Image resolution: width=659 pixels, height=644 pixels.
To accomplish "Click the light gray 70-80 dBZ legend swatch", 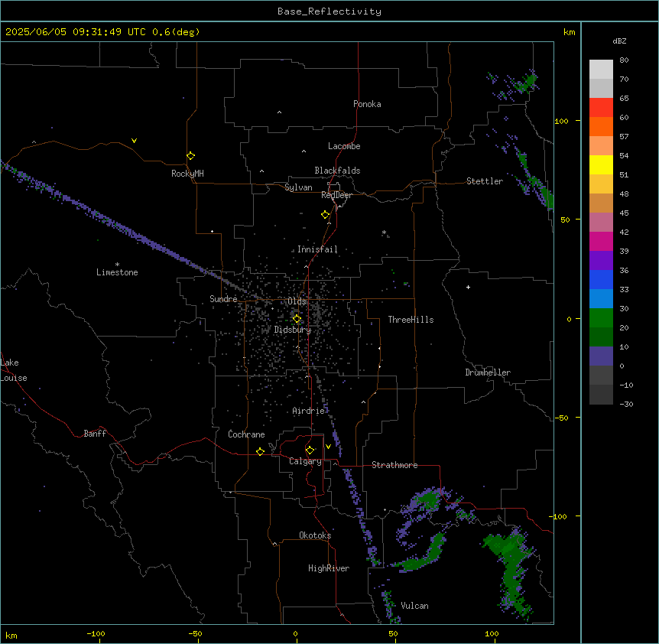I will pos(601,70).
